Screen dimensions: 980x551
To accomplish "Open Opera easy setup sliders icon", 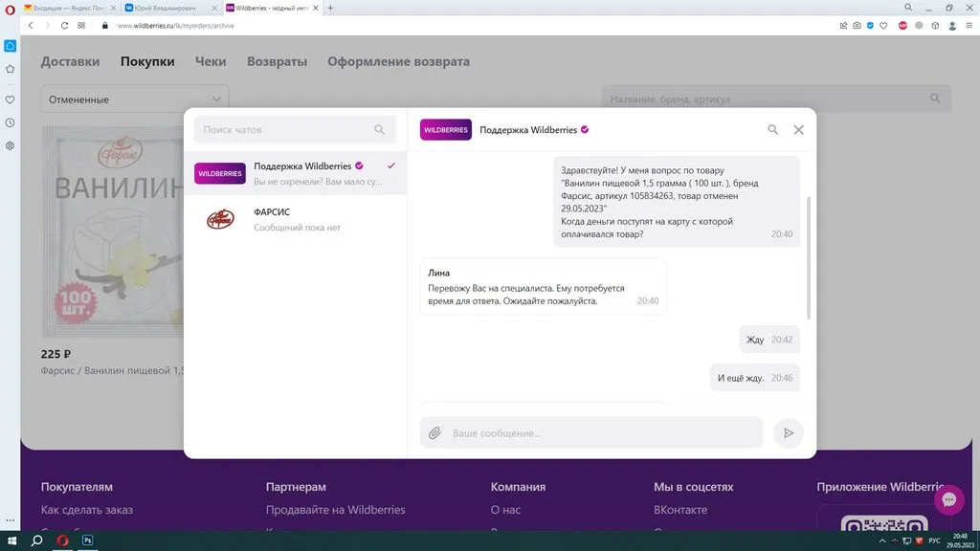I will click(x=969, y=26).
